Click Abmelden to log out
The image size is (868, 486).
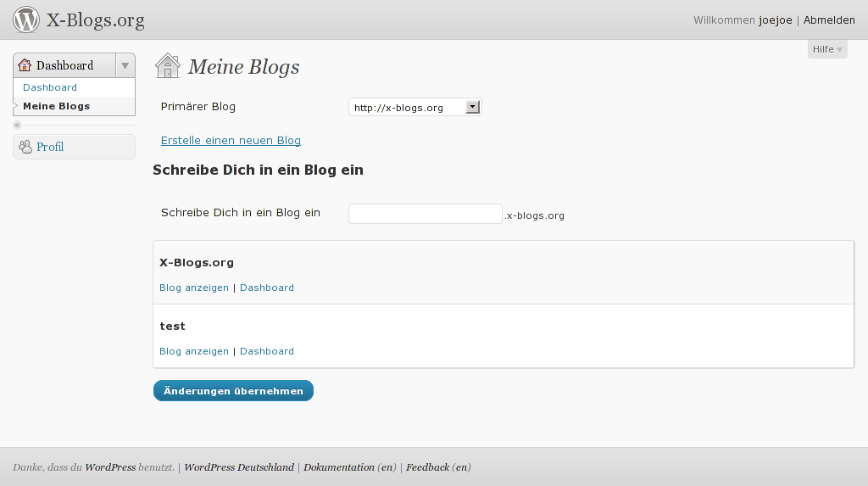[829, 20]
